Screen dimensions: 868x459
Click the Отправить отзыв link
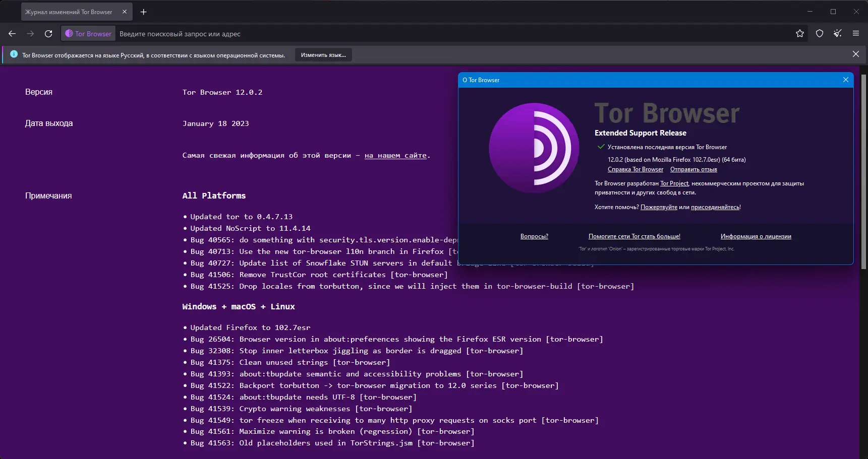pyautogui.click(x=693, y=169)
